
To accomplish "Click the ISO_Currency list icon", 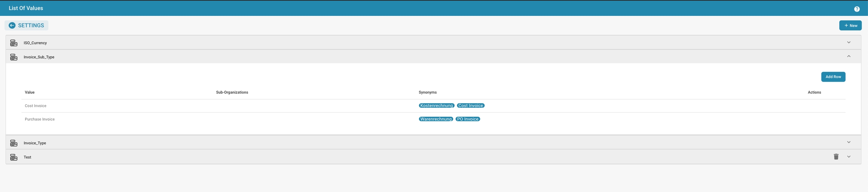I will (x=14, y=43).
